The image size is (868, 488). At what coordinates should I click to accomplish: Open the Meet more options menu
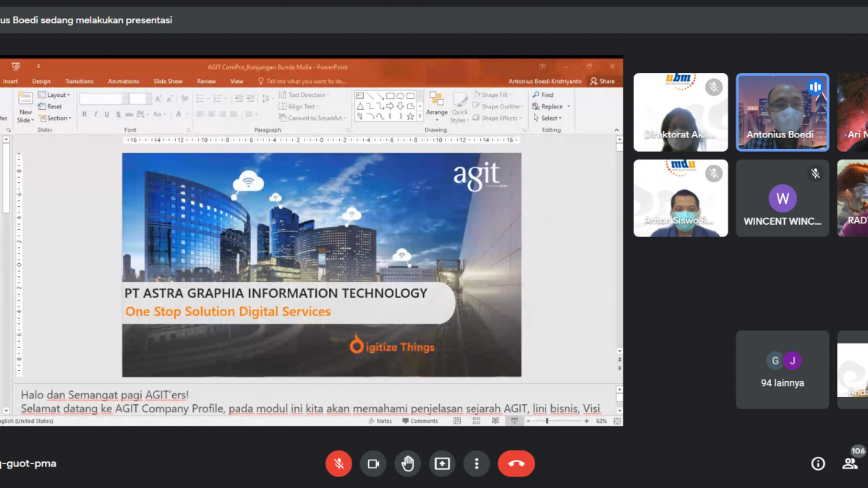[477, 463]
